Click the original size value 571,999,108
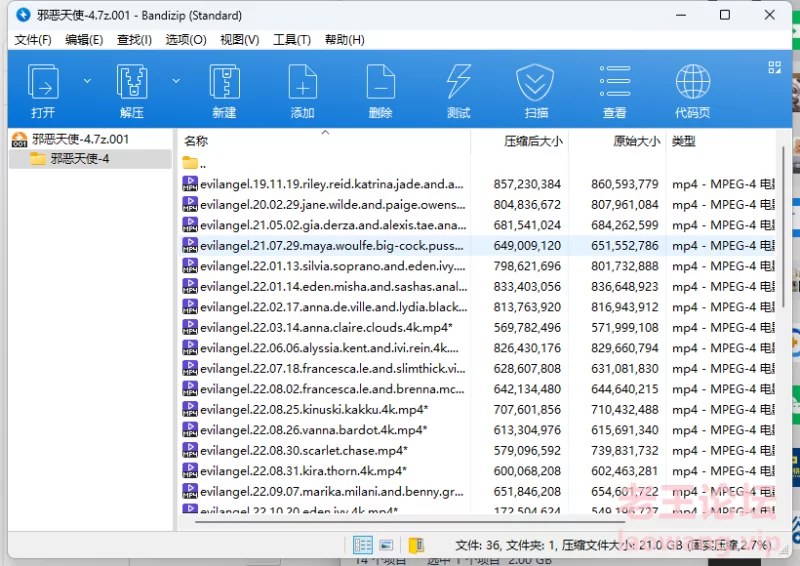Viewport: 800px width, 566px height. pos(624,327)
